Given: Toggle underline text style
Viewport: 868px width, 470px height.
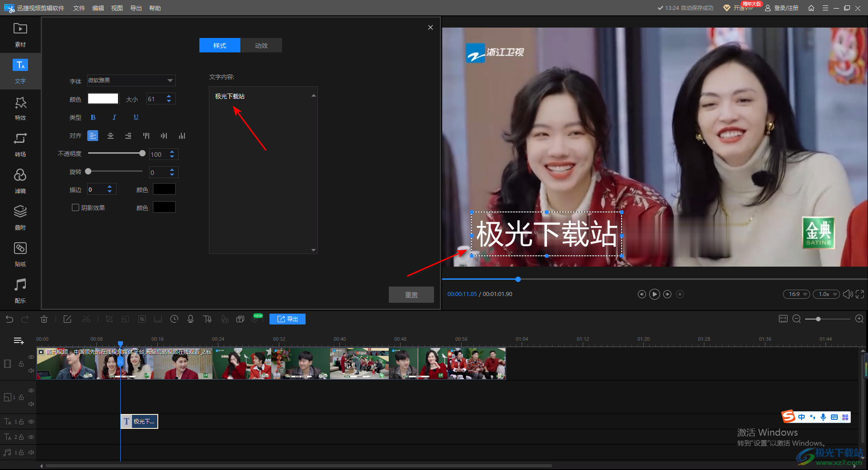Looking at the screenshot, I should 136,117.
